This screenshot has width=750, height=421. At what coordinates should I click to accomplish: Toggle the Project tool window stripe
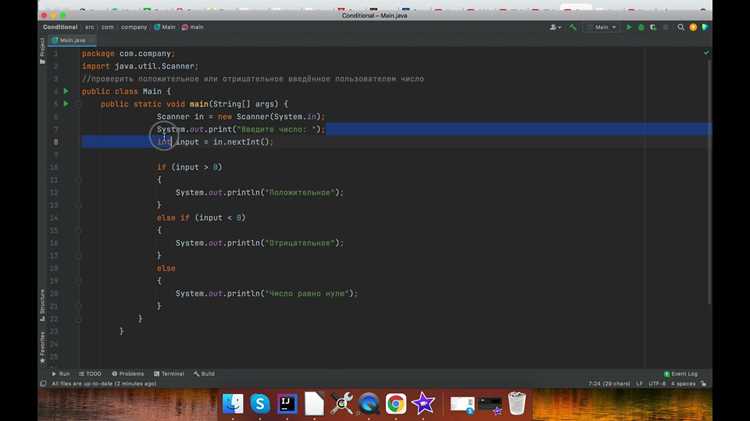42,51
